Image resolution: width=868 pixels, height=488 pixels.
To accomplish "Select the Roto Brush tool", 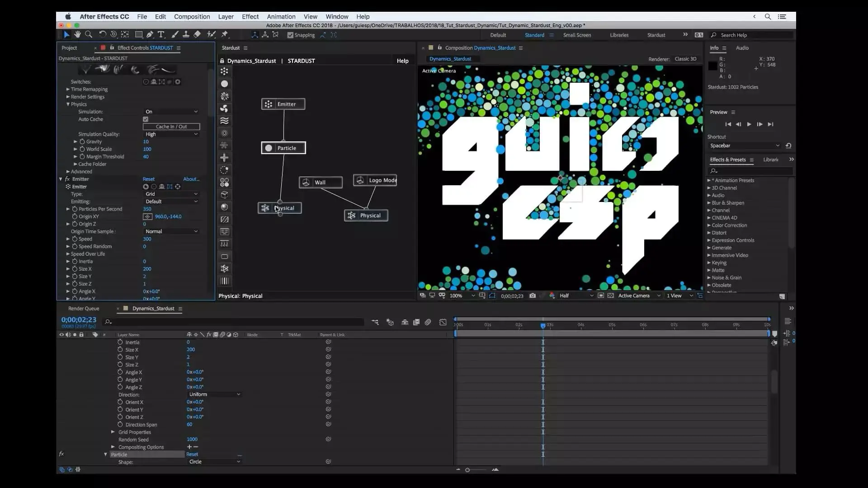I will pyautogui.click(x=211, y=34).
